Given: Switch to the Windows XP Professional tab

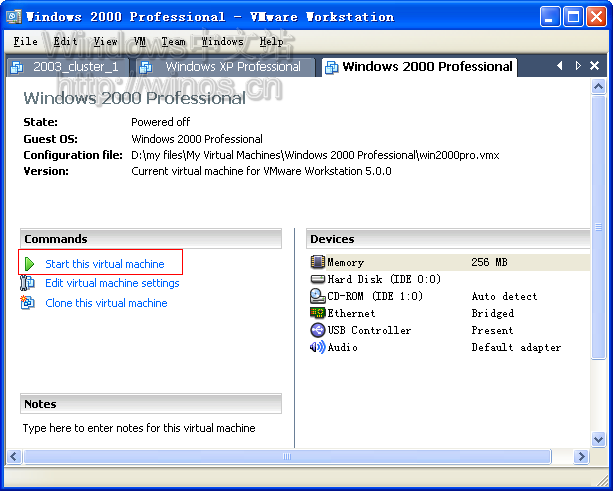Looking at the screenshot, I should pyautogui.click(x=226, y=67).
